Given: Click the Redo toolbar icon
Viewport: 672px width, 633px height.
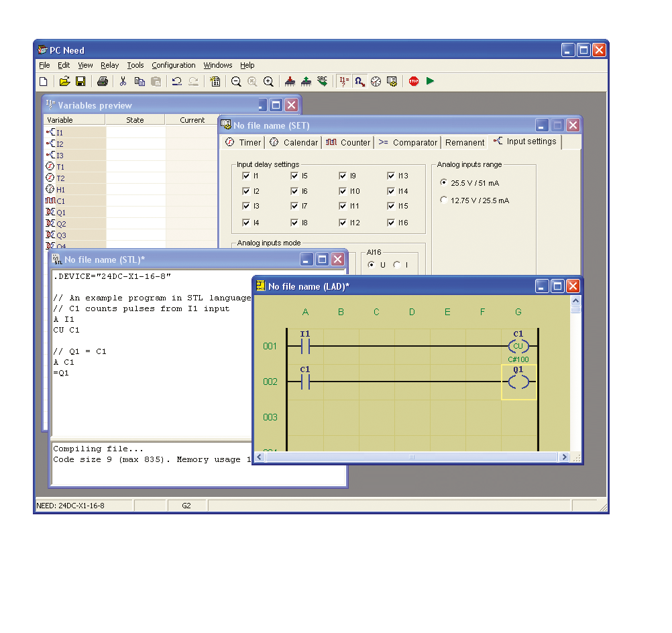Looking at the screenshot, I should [194, 81].
